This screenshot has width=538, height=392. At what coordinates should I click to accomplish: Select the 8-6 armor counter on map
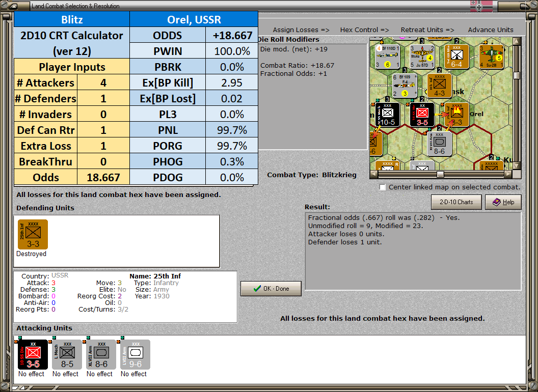(x=440, y=144)
